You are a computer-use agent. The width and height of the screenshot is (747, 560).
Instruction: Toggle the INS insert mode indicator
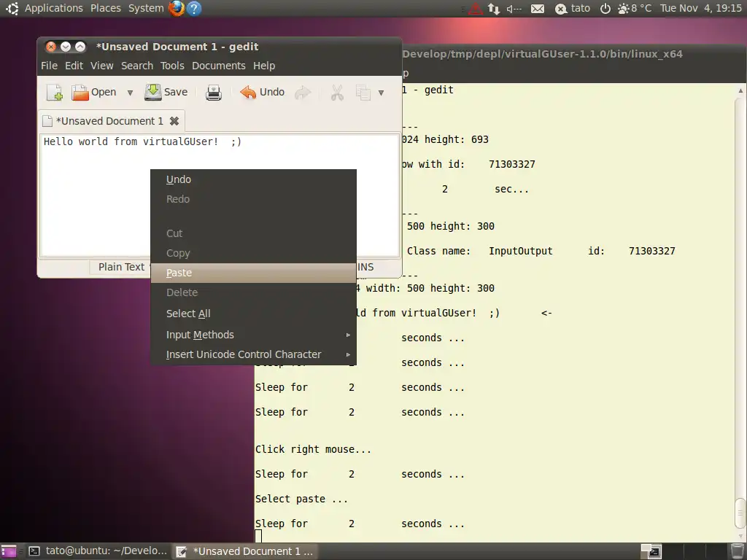pyautogui.click(x=365, y=267)
